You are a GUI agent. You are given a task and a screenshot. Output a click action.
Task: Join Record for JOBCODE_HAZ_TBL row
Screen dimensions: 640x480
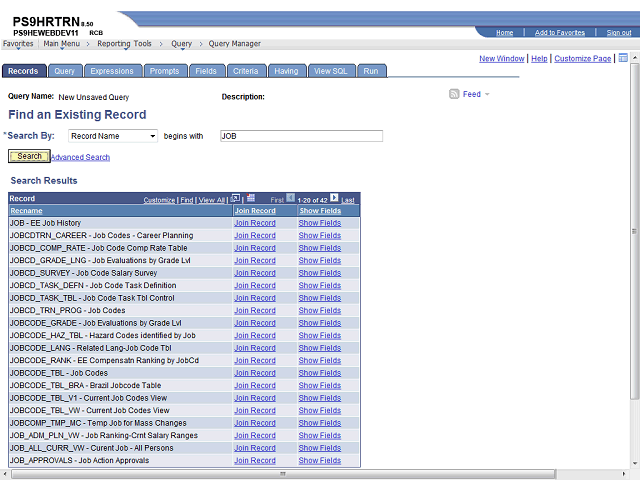pos(255,336)
